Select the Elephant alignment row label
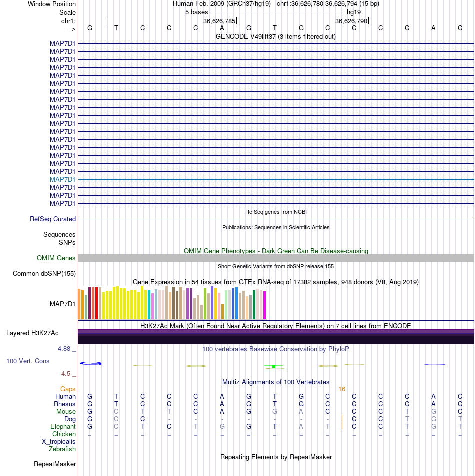 [63, 427]
